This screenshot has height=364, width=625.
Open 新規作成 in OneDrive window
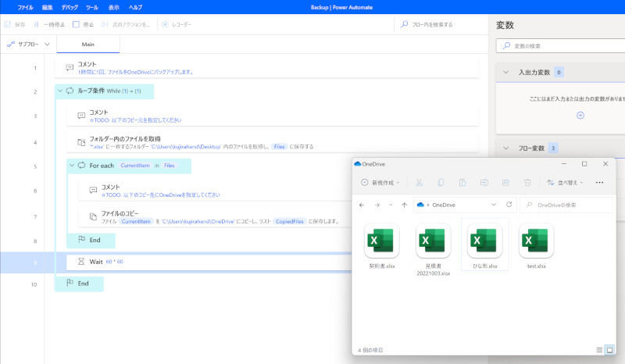tap(380, 183)
